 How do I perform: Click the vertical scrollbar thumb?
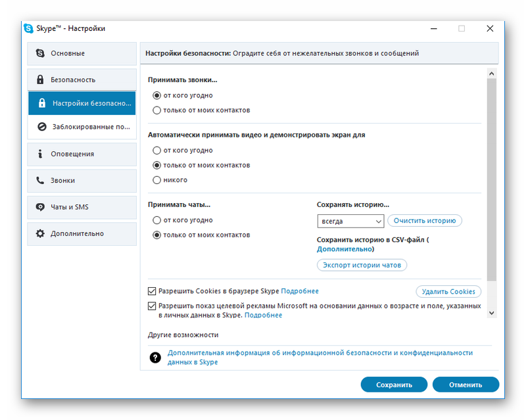click(492, 180)
